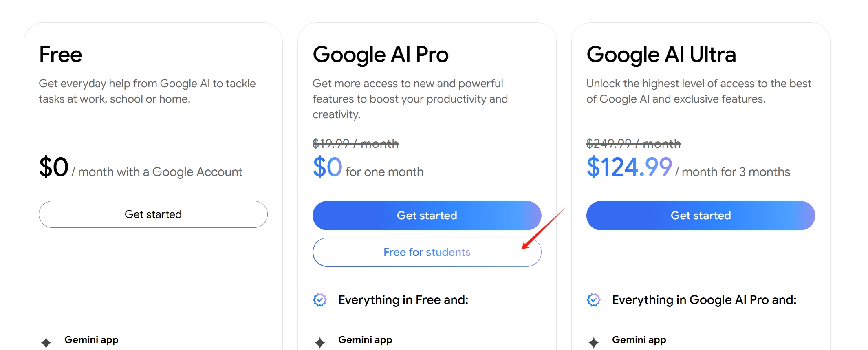
Task: Click the $124.99 promotional price
Action: coord(629,167)
